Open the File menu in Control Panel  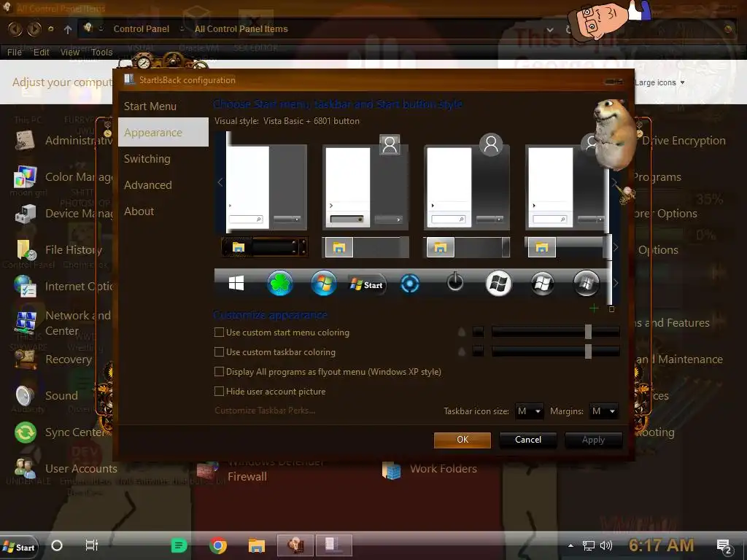(x=15, y=52)
